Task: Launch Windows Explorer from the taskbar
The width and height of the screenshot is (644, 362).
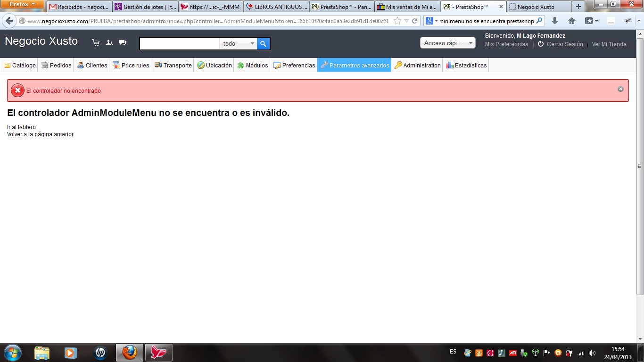Action: (x=42, y=353)
